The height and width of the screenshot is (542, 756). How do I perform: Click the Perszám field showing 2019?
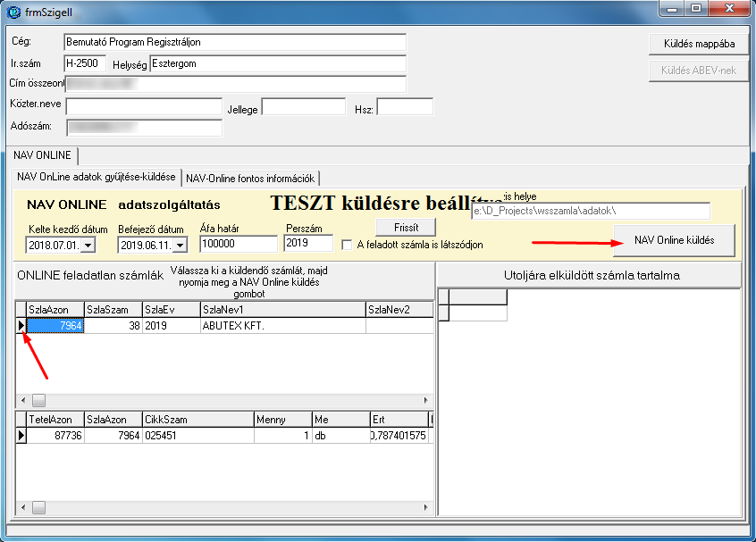click(x=307, y=243)
